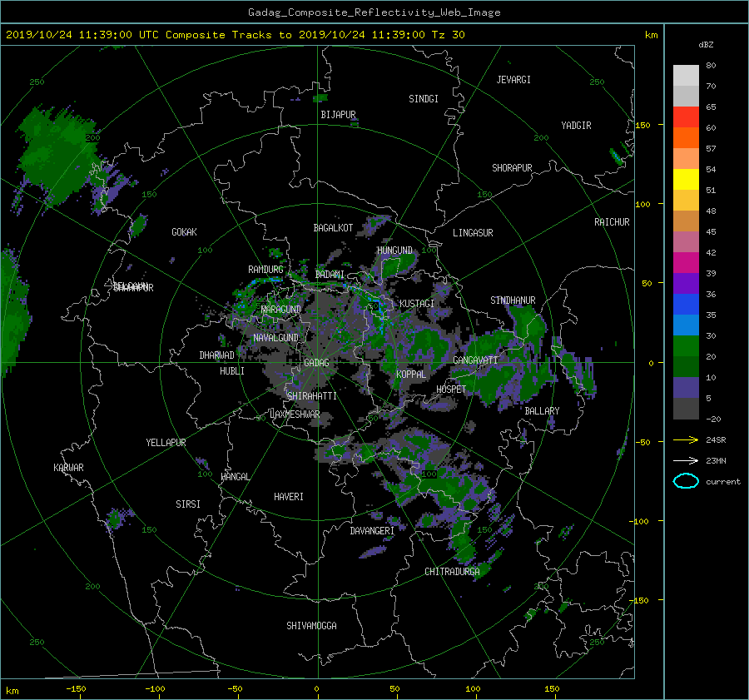Click the SHORAPUR city label
Screen dimensions: 749x700
[x=512, y=168]
